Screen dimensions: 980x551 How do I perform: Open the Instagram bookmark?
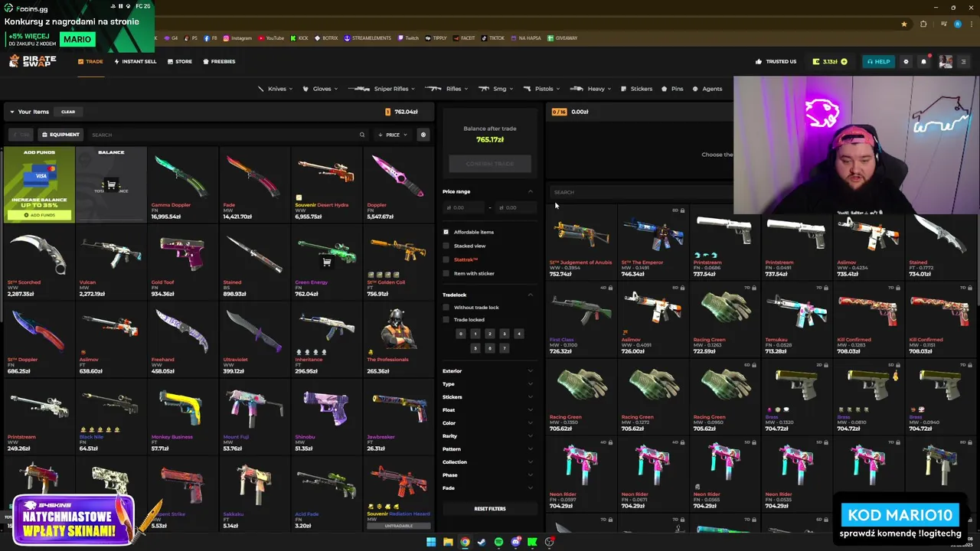[237, 37]
